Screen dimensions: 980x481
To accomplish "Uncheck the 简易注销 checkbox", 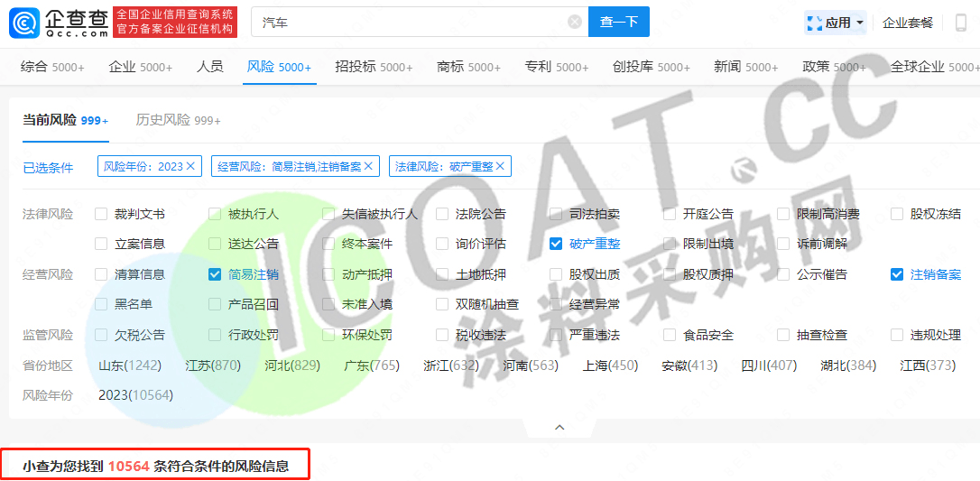I will pyautogui.click(x=215, y=274).
